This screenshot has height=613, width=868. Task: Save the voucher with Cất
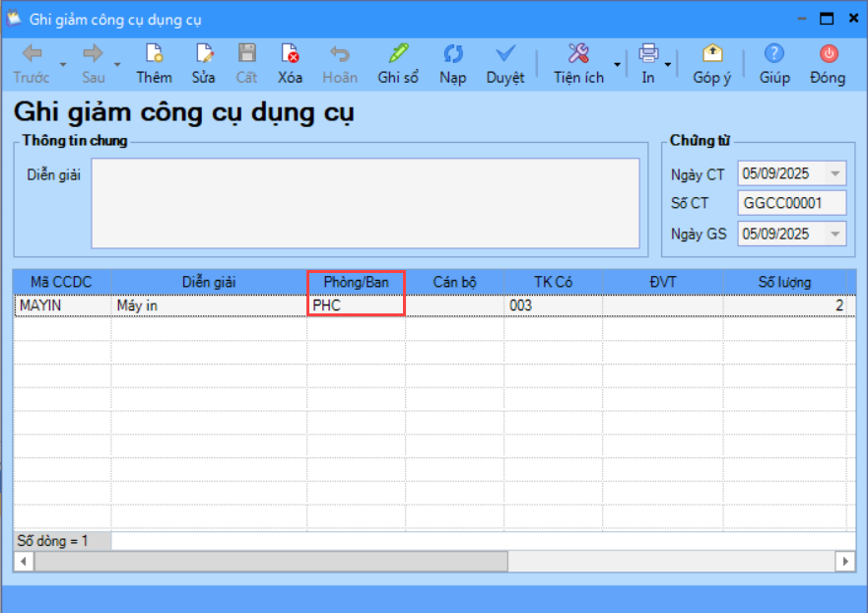pyautogui.click(x=247, y=64)
